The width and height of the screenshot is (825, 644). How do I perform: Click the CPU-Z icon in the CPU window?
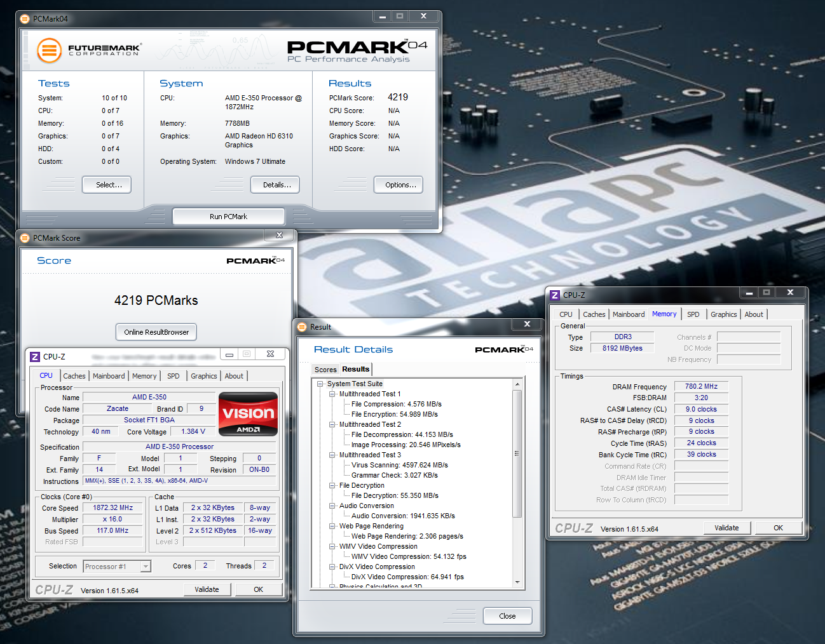[35, 357]
